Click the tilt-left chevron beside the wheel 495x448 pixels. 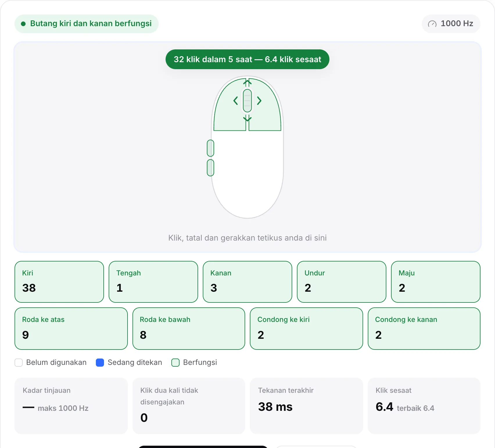point(236,101)
